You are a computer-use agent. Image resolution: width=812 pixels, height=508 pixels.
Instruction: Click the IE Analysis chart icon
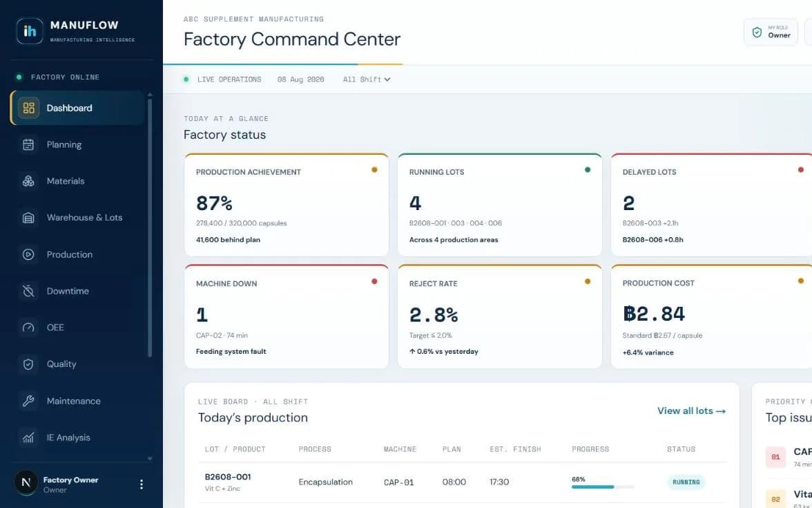[x=28, y=438]
